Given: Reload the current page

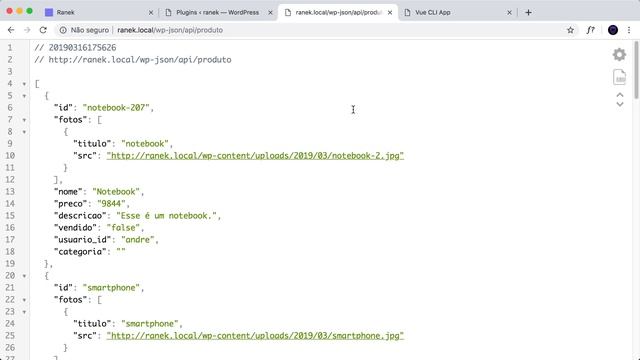Looking at the screenshot, I should coord(43,30).
